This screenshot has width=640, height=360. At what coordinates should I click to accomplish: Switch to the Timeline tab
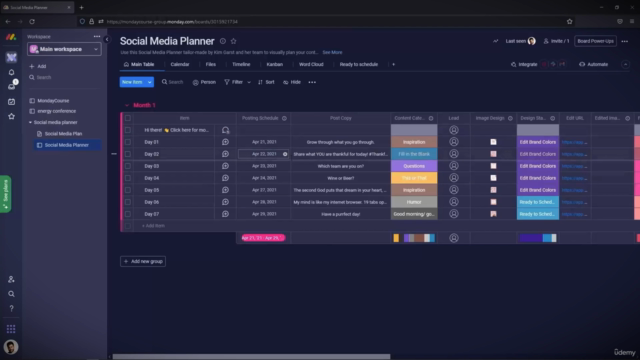[241, 64]
